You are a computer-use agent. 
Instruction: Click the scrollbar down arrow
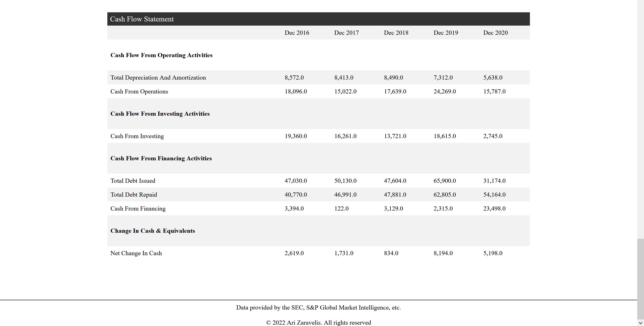pos(640,323)
